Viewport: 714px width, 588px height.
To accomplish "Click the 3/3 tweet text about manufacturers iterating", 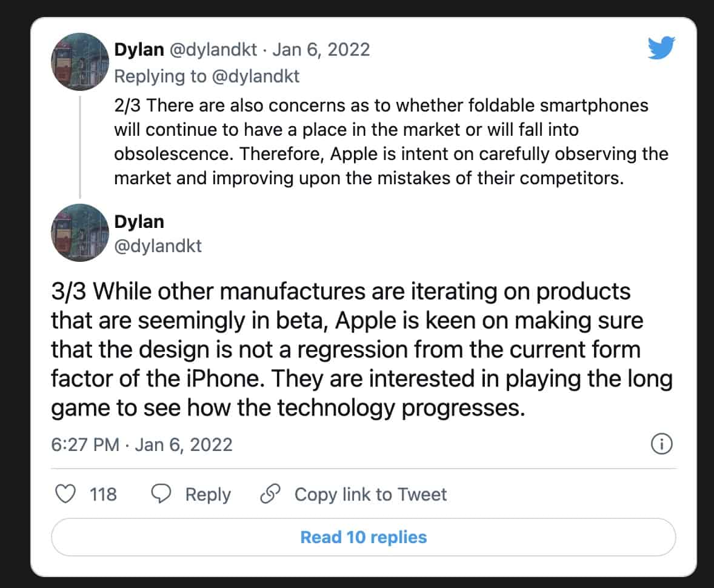I will coord(361,350).
